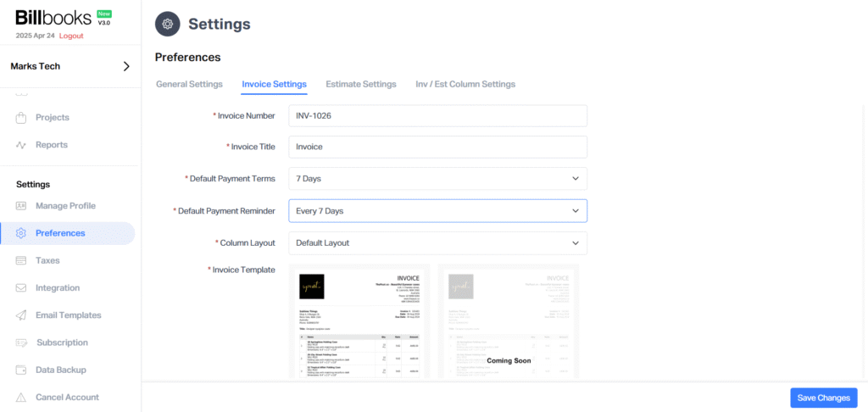The width and height of the screenshot is (868, 412).
Task: Open the Default Payment Terms dropdown
Action: pos(438,179)
